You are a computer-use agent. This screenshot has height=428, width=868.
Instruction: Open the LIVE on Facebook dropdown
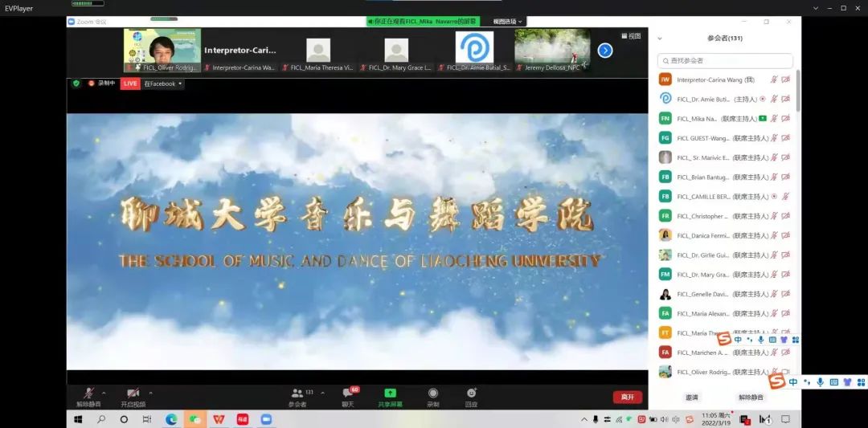162,84
